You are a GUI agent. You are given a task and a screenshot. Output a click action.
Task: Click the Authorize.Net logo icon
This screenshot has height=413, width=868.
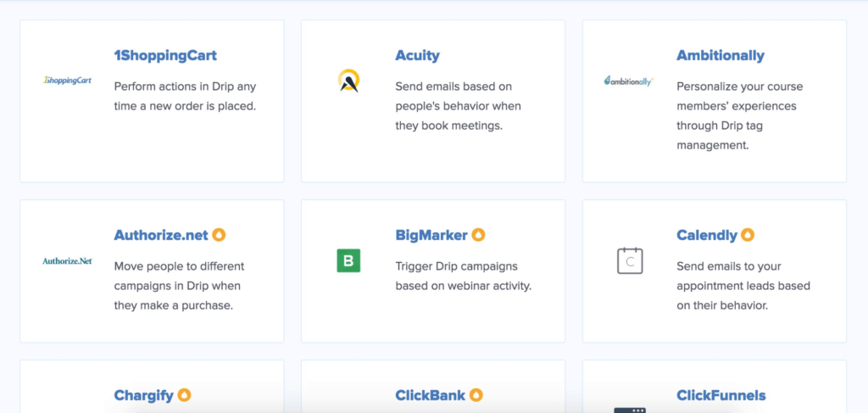67,260
